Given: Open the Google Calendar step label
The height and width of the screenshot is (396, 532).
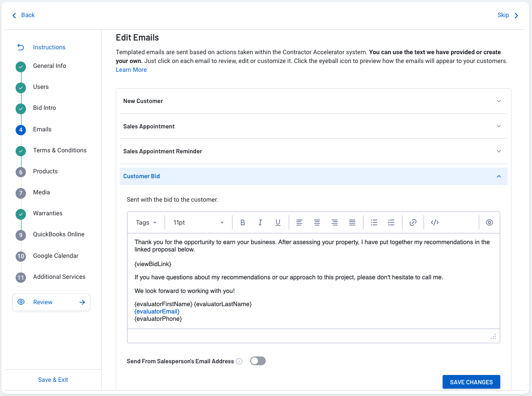Looking at the screenshot, I should click(x=56, y=256).
